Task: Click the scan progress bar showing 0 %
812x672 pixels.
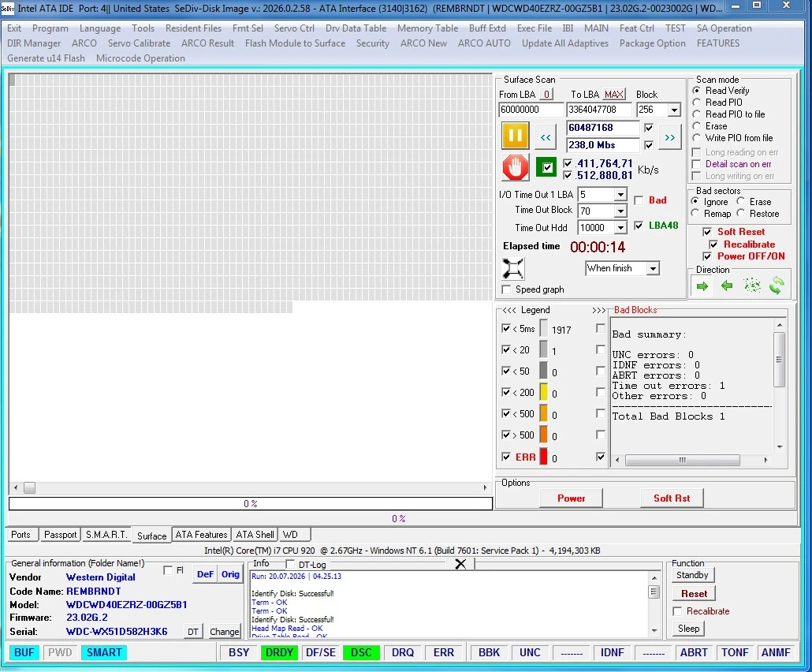Action: pos(251,504)
